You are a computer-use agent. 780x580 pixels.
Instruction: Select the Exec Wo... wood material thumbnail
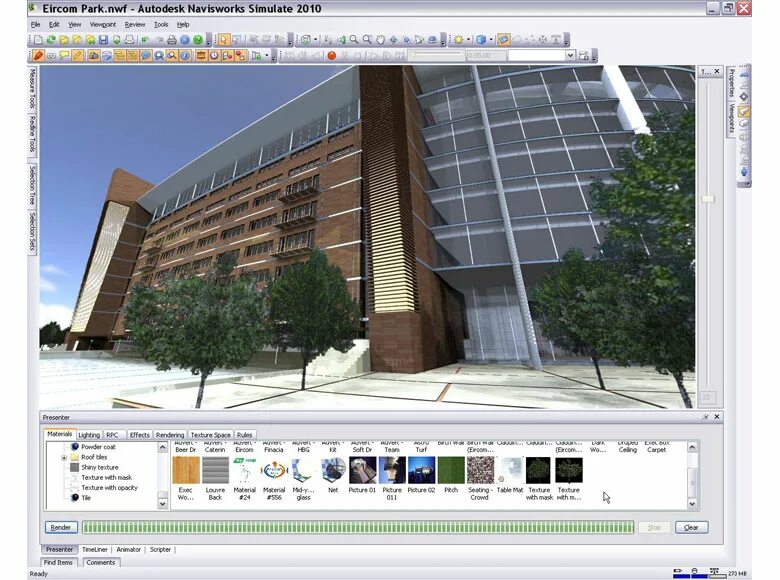pos(186,470)
